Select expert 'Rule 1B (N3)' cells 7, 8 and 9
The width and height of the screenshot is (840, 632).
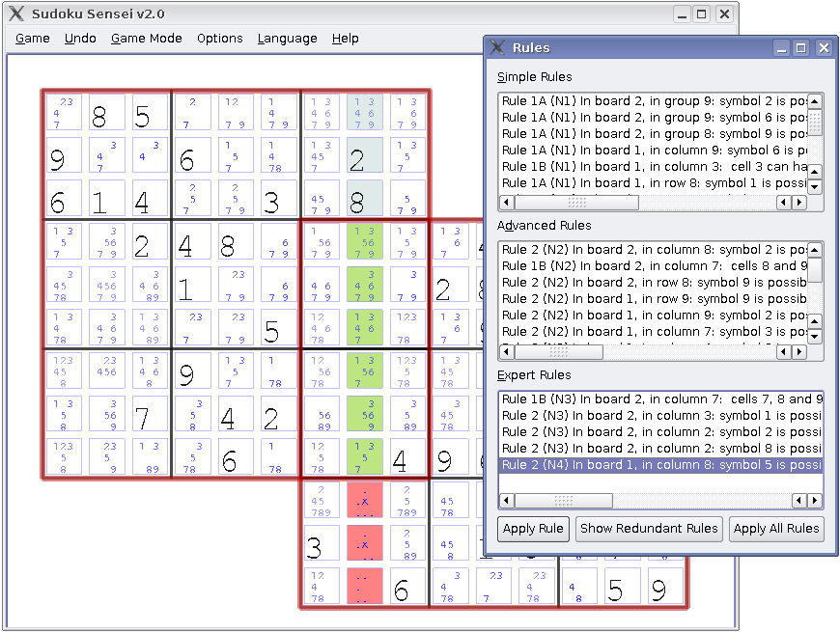pos(660,399)
